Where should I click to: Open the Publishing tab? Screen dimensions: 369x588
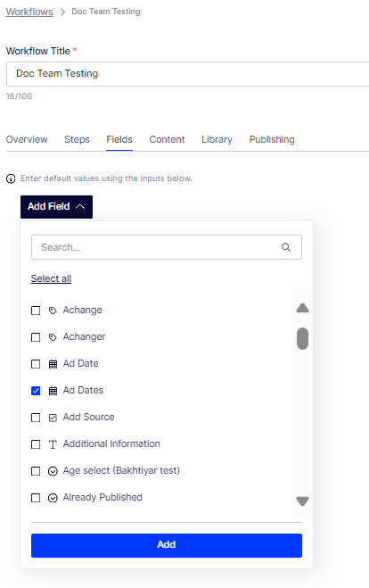(x=272, y=139)
